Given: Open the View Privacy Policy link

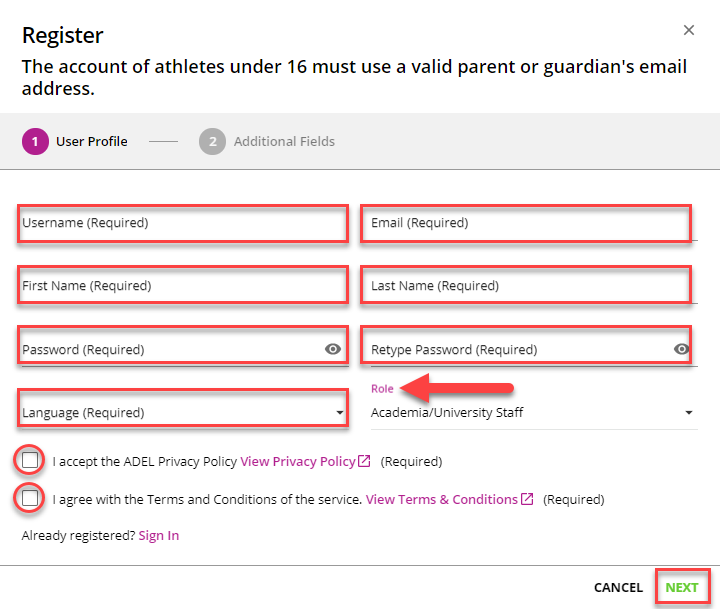Looking at the screenshot, I should pyautogui.click(x=298, y=461).
